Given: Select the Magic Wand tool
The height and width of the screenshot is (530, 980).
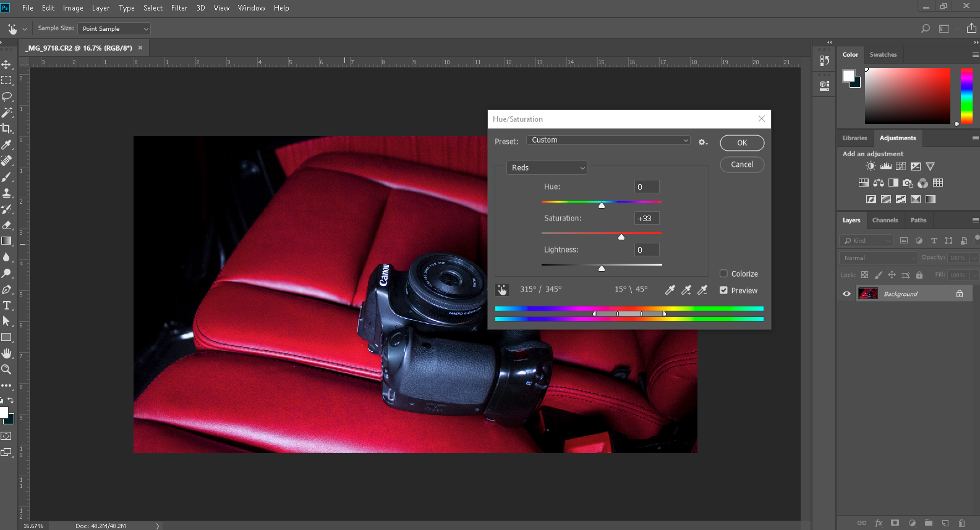Looking at the screenshot, I should tap(7, 112).
